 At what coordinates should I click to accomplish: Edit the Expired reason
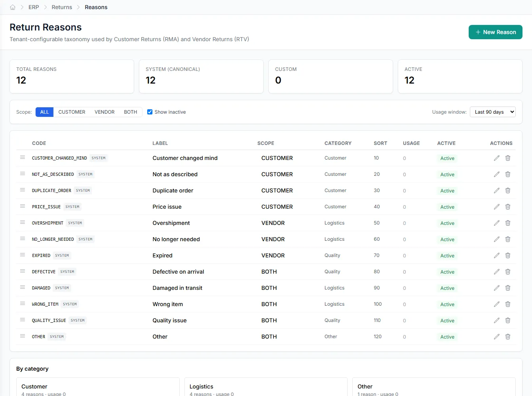coord(497,255)
